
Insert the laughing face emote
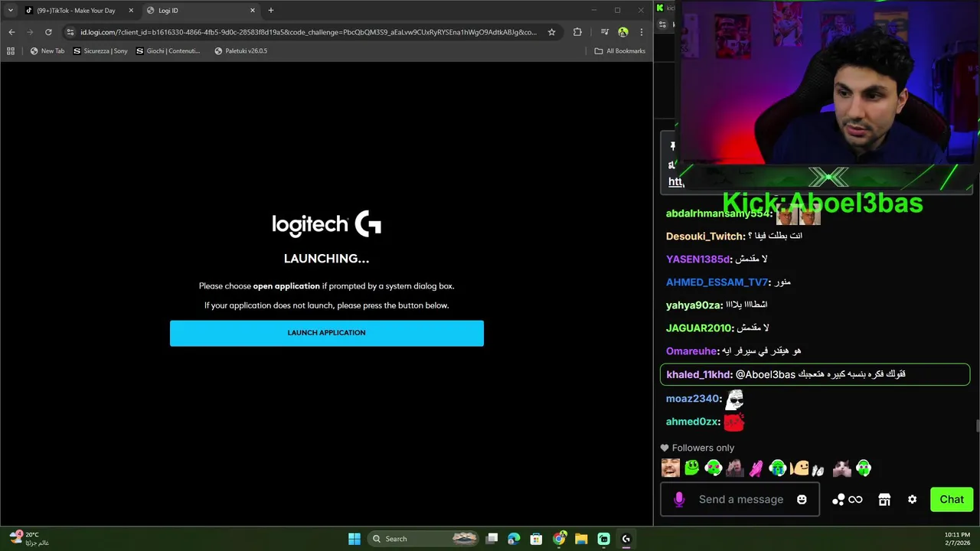671,468
